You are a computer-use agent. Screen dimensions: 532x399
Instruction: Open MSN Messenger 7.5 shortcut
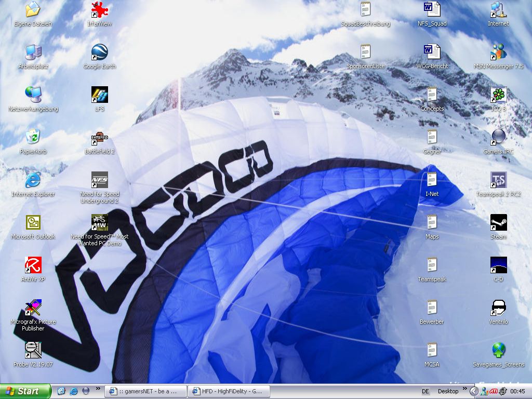498,52
